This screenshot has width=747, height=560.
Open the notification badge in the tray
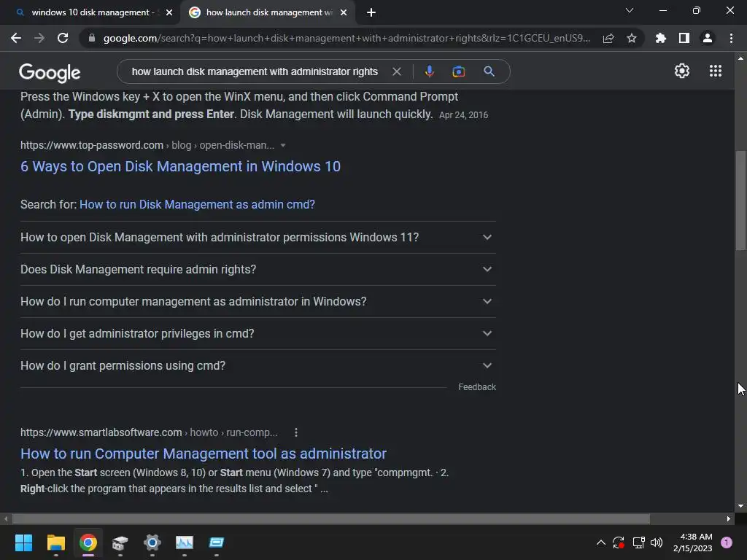727,542
